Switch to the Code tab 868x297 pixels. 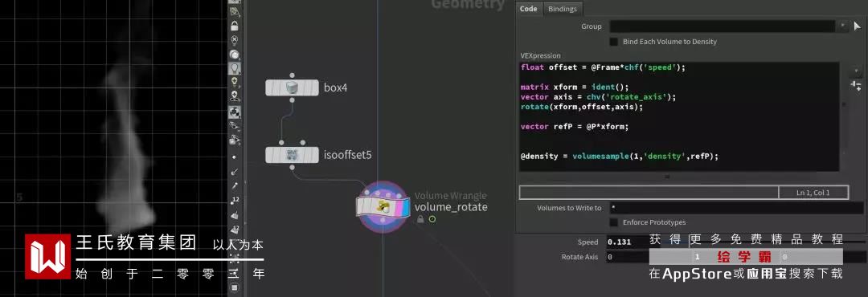(529, 8)
